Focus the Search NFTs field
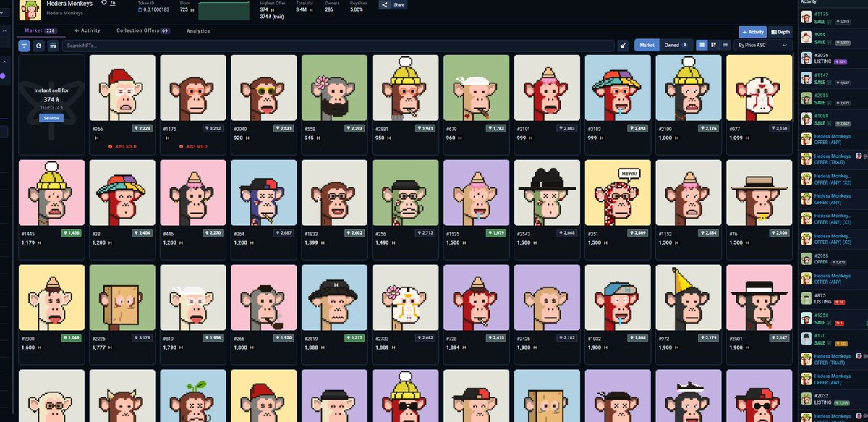868x422 pixels. point(339,46)
